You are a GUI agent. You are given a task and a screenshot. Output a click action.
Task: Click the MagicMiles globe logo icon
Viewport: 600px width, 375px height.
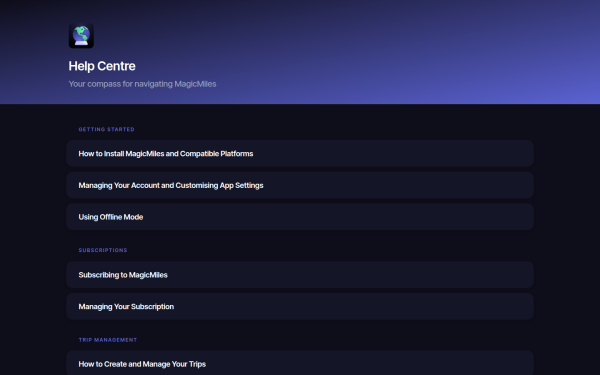[x=81, y=36]
